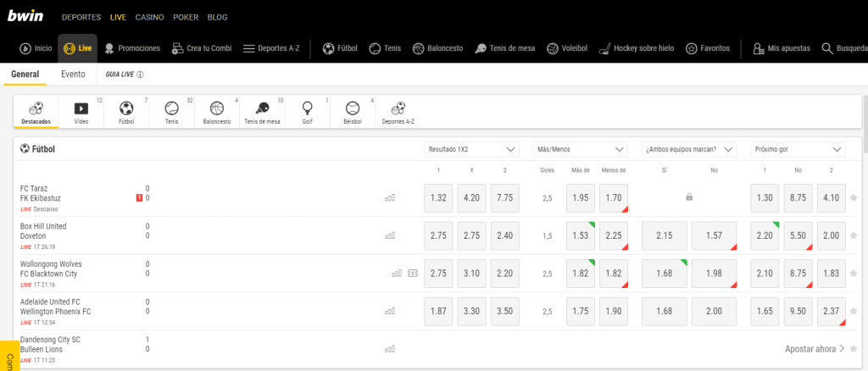Select the Destacados sport filter
This screenshot has height=371, width=868.
point(36,113)
